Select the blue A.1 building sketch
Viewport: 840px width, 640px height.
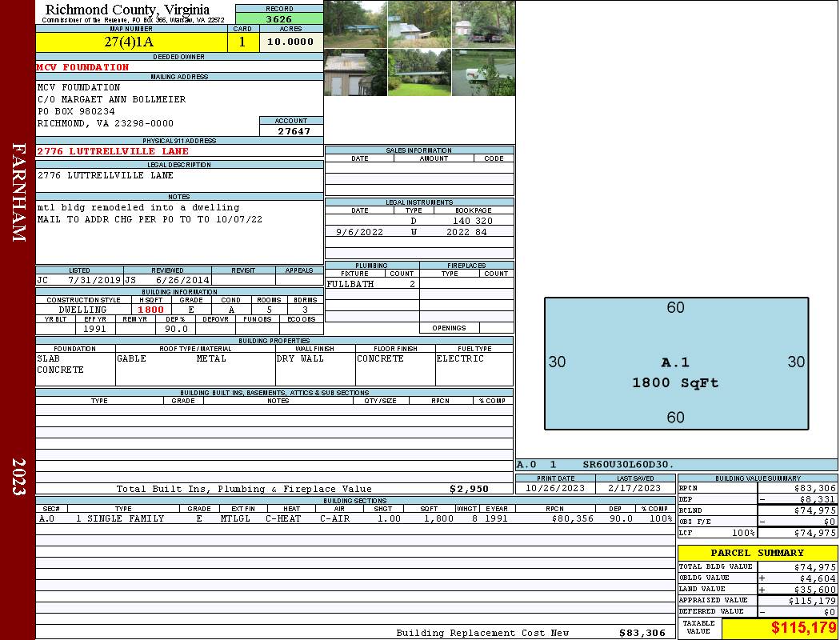676,364
